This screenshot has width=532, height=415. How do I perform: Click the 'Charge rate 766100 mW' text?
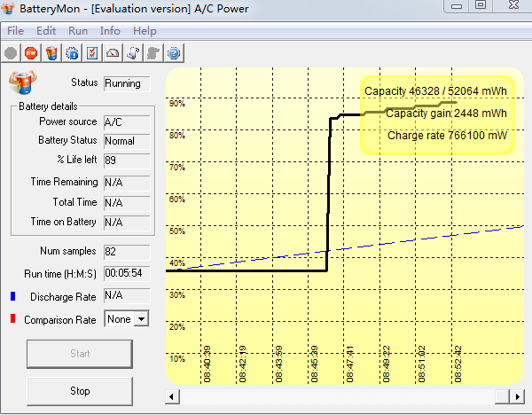click(x=447, y=136)
